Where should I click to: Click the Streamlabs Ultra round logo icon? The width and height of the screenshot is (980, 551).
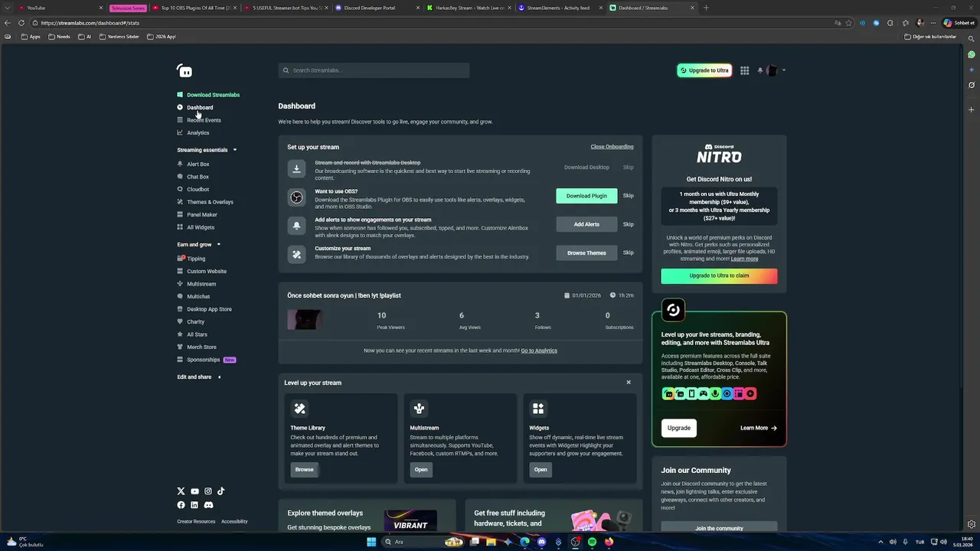click(x=673, y=310)
